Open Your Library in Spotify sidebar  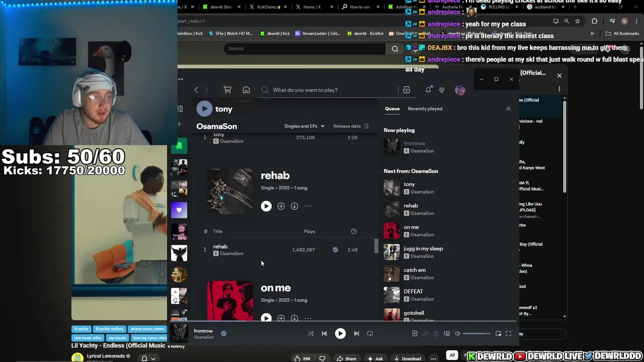[x=180, y=109]
